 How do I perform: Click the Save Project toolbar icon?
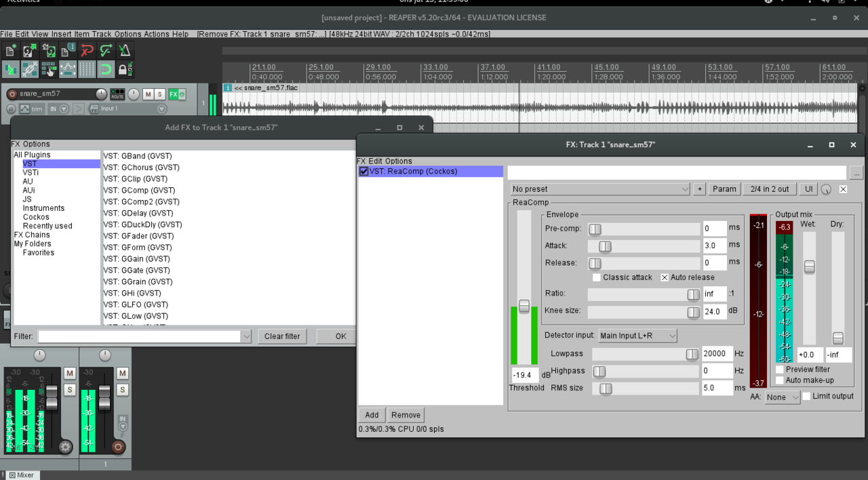pos(49,50)
